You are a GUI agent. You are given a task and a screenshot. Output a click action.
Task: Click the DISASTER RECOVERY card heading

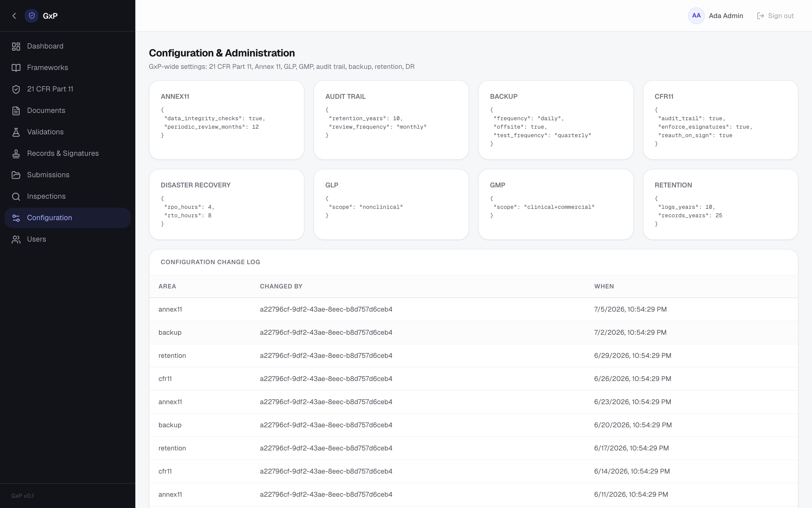(196, 185)
